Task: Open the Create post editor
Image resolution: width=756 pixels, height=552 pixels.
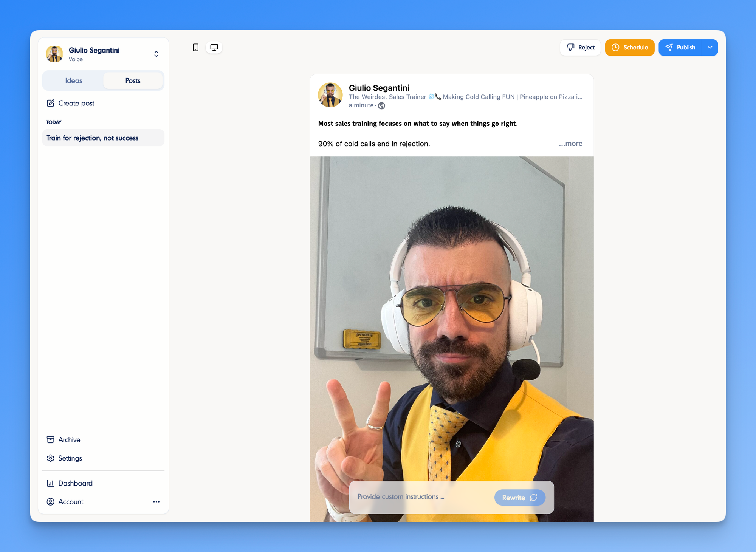Action: coord(76,103)
